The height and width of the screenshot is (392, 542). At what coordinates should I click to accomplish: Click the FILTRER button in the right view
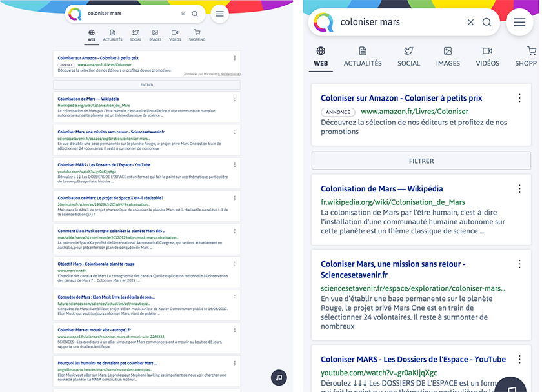pos(421,161)
